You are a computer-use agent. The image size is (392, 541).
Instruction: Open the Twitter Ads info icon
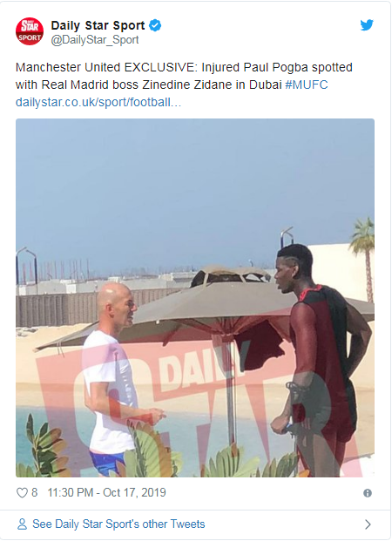click(x=368, y=493)
